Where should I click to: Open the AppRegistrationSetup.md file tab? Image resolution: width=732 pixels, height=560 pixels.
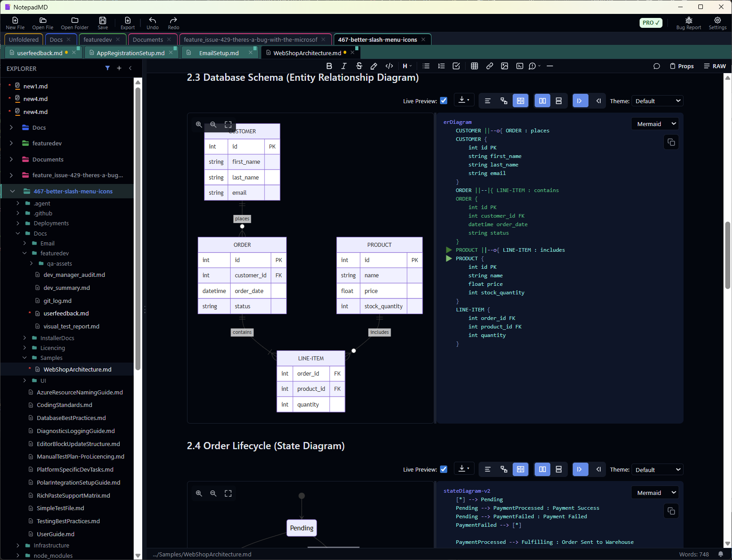(x=131, y=53)
